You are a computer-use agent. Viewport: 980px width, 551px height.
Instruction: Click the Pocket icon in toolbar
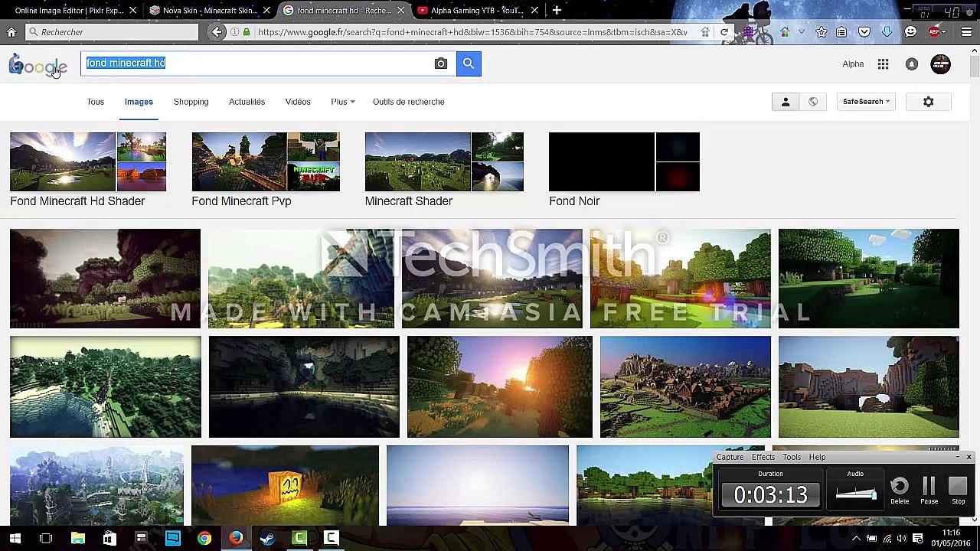(x=864, y=32)
